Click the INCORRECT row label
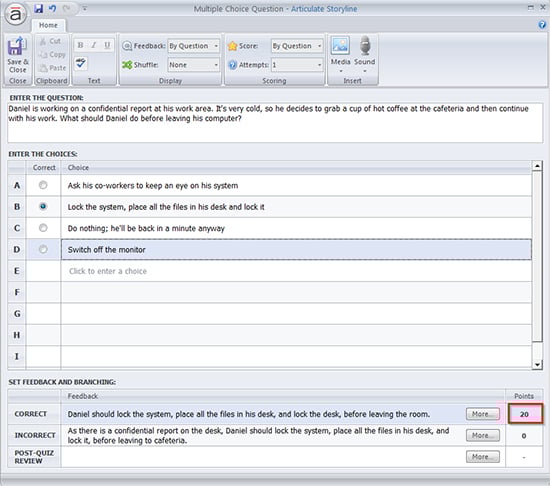The width and height of the screenshot is (550, 486). pos(35,436)
